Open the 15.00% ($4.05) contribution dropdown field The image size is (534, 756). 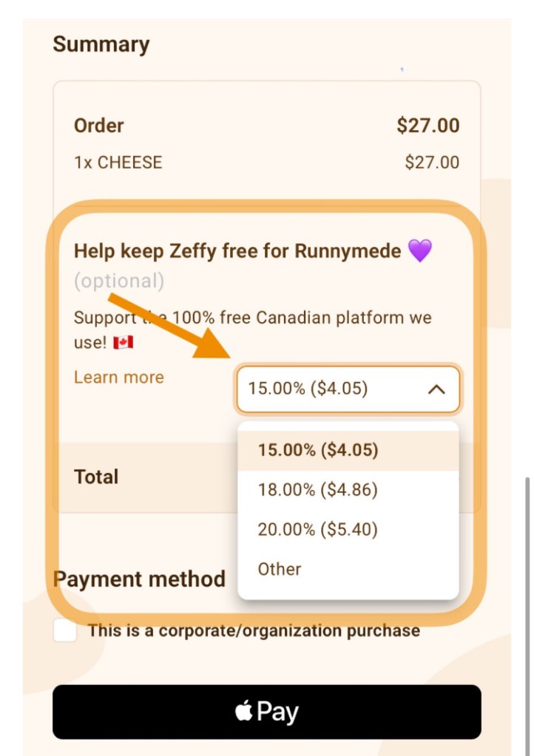(x=348, y=389)
